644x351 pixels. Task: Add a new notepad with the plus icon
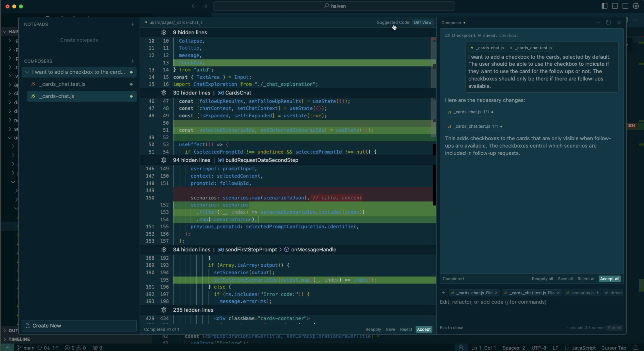click(x=132, y=24)
